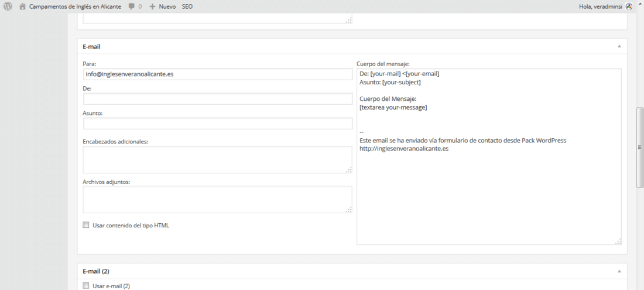Click the user avatar icon
This screenshot has width=644, height=290.
coord(629,6)
